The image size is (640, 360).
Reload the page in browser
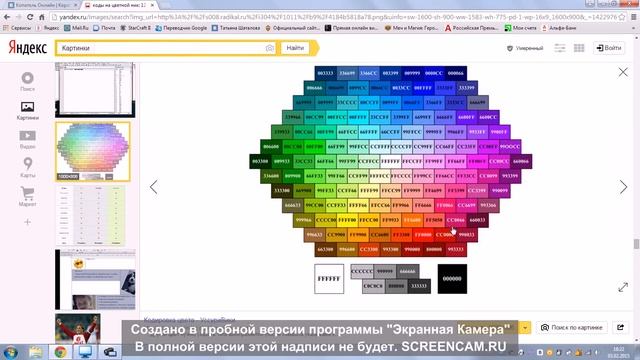tap(30, 17)
